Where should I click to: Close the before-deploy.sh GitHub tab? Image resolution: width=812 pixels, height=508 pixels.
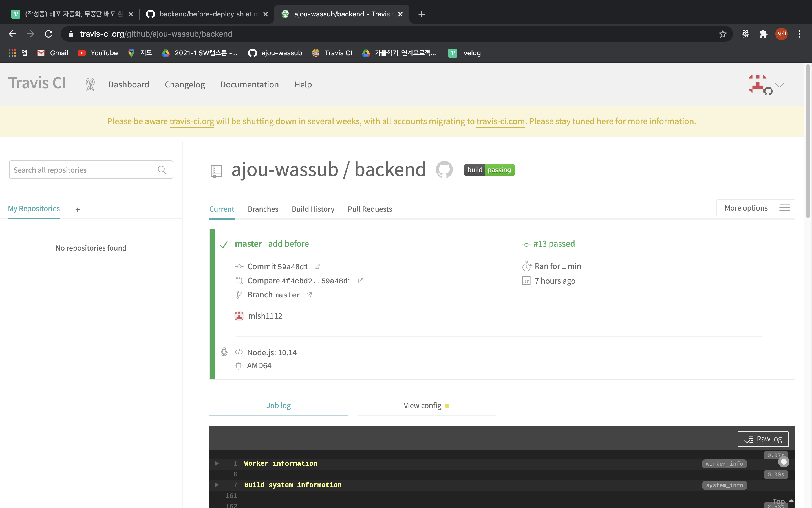click(265, 14)
